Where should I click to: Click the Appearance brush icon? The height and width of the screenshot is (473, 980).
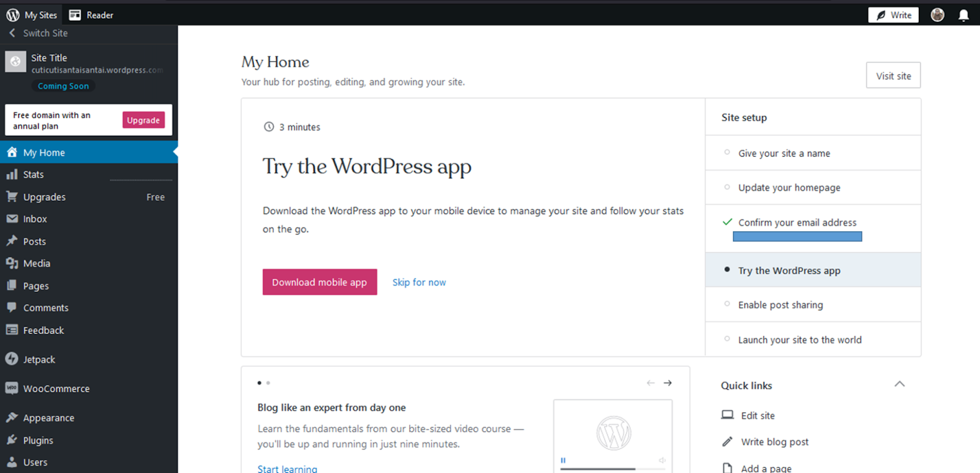12,417
